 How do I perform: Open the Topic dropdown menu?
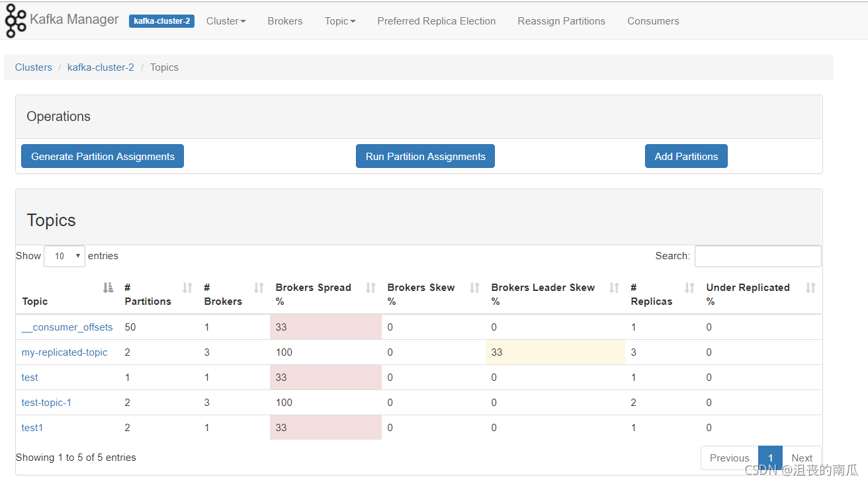tap(340, 21)
